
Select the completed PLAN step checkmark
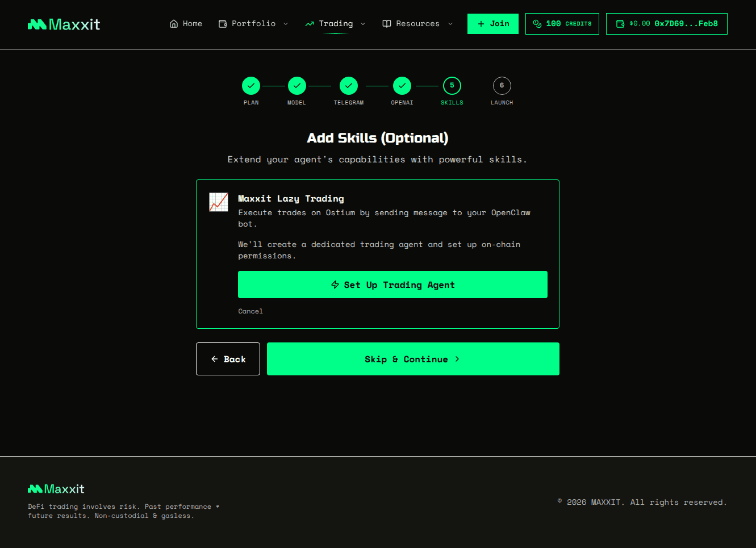[x=250, y=86]
